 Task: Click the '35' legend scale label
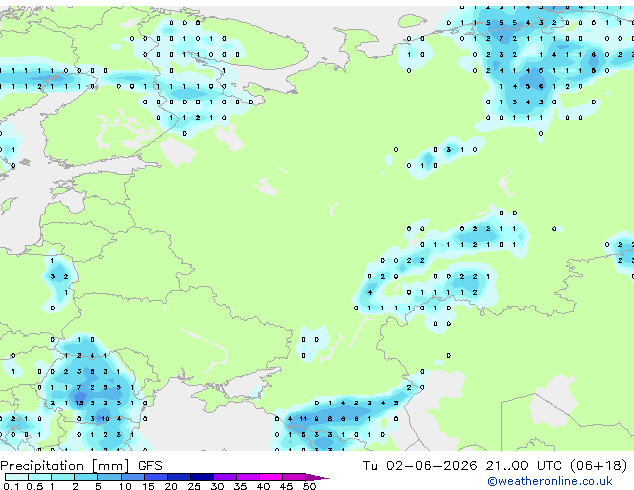click(x=240, y=486)
